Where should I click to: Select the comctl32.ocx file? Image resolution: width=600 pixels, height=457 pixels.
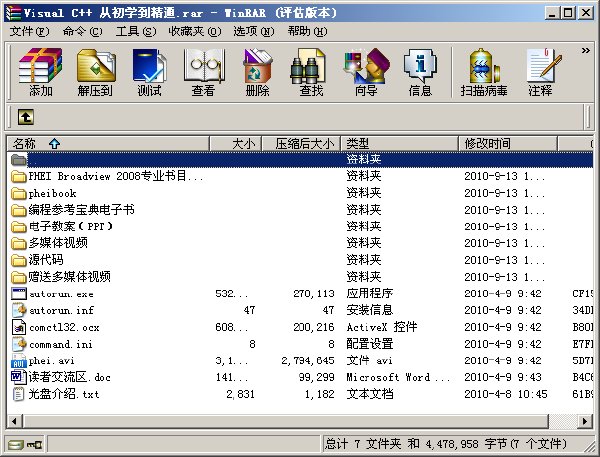click(300, 327)
